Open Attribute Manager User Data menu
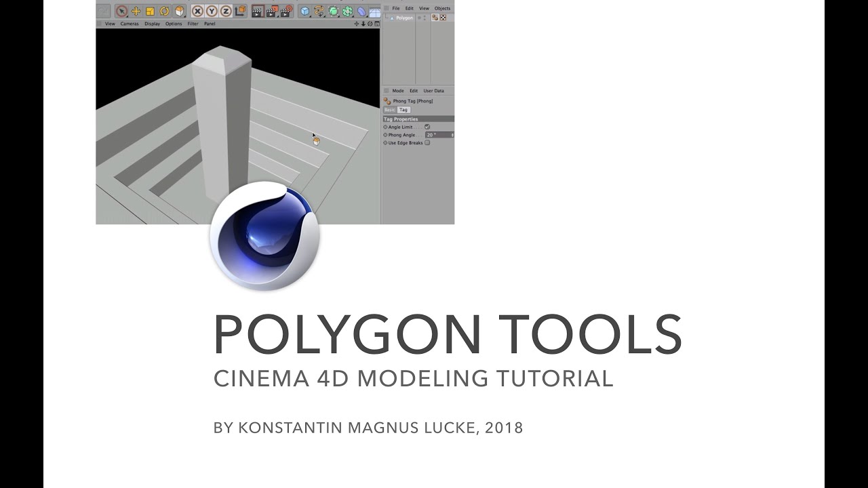Screen dimensions: 868x488 pos(434,91)
